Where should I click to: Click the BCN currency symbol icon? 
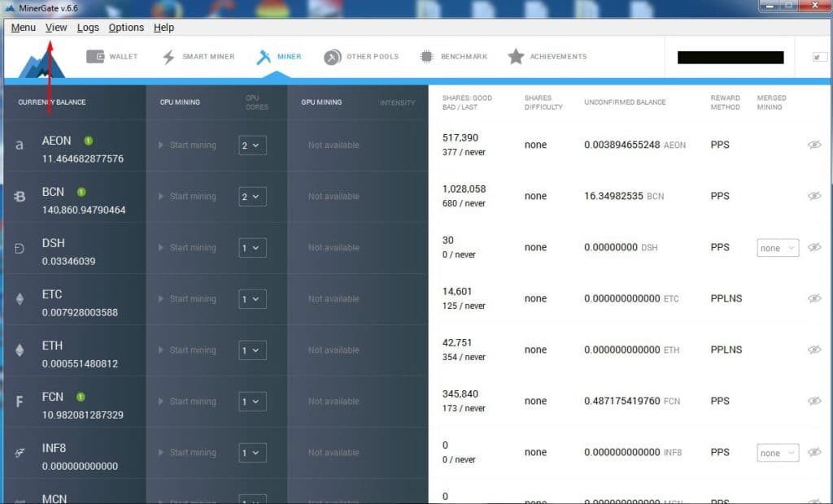click(x=20, y=197)
